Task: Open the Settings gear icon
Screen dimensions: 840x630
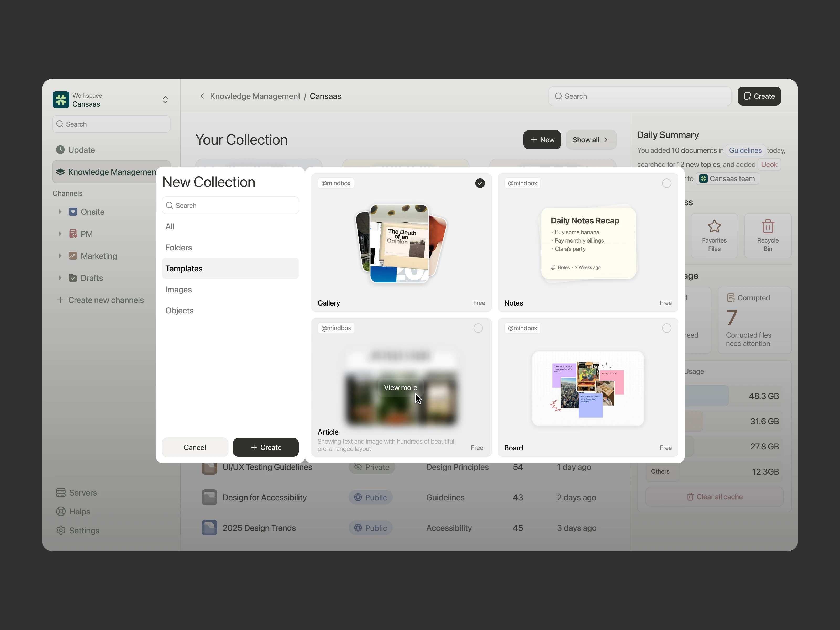Action: point(61,531)
